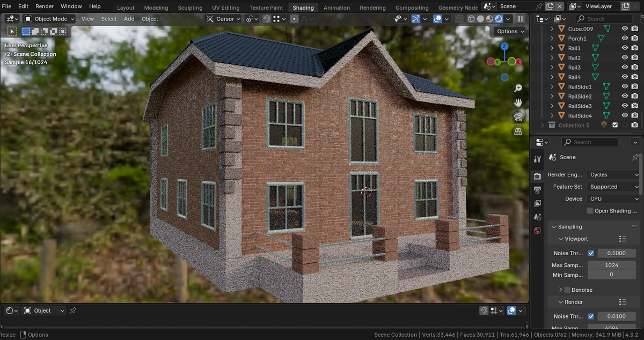Pin the shader editor header pin icon
The height and width of the screenshot is (340, 644).
73,311
